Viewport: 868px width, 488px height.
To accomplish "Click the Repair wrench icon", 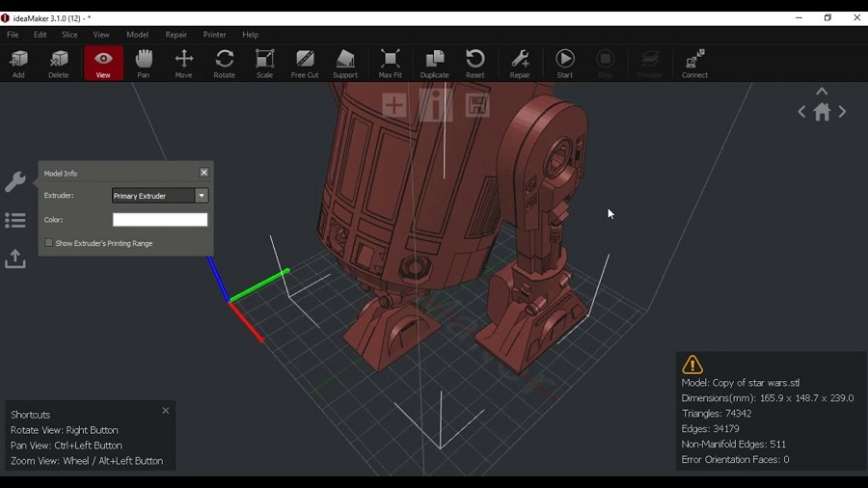I will (520, 64).
